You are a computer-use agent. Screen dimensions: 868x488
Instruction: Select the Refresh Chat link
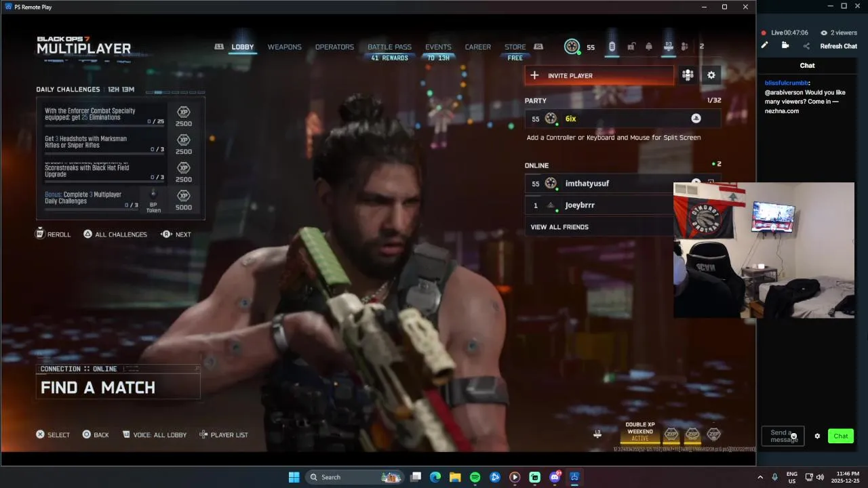839,46
